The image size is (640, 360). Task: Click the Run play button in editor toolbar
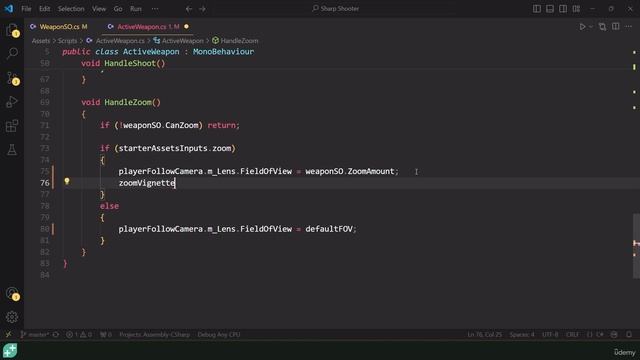coord(582,27)
